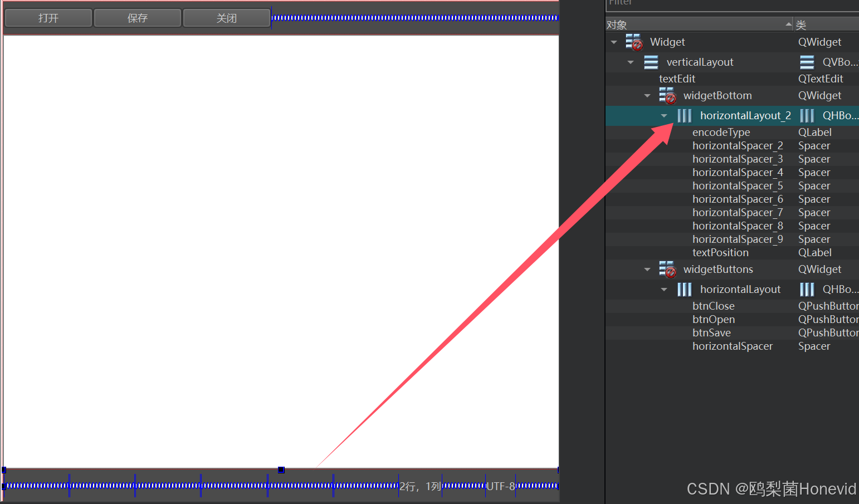Click QPushButton class cell of btnSave

828,333
